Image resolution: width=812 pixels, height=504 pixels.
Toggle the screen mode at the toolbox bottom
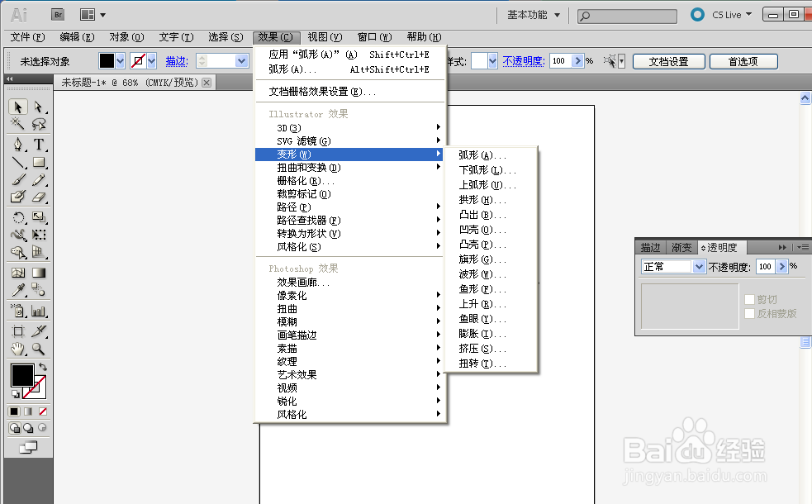click(29, 447)
